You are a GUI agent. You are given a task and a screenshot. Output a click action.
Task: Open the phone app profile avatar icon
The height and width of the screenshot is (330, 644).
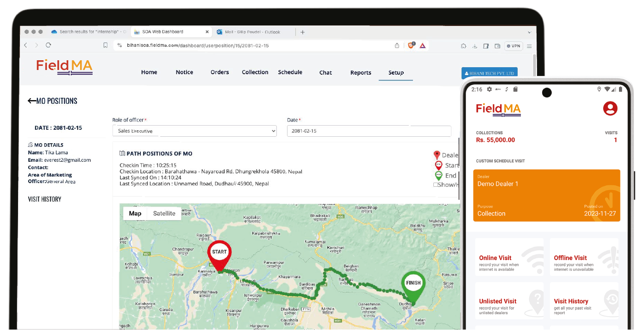pyautogui.click(x=610, y=109)
